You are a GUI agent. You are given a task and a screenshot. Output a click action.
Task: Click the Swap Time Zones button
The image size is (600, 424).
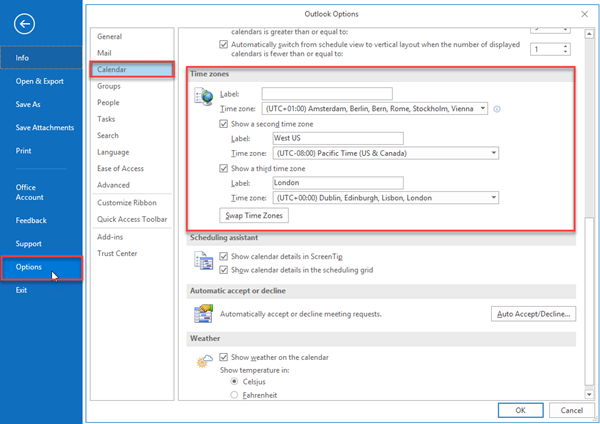[x=254, y=215]
